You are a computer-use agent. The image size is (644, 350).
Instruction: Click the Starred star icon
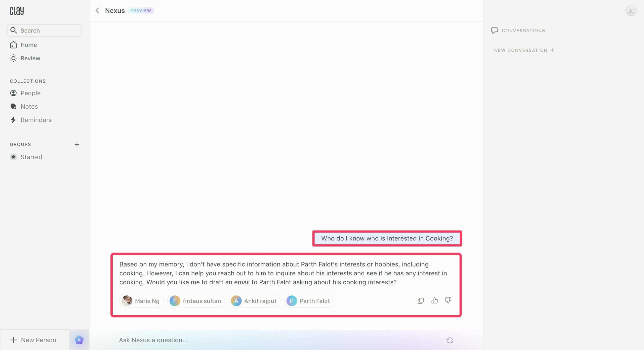tap(13, 157)
